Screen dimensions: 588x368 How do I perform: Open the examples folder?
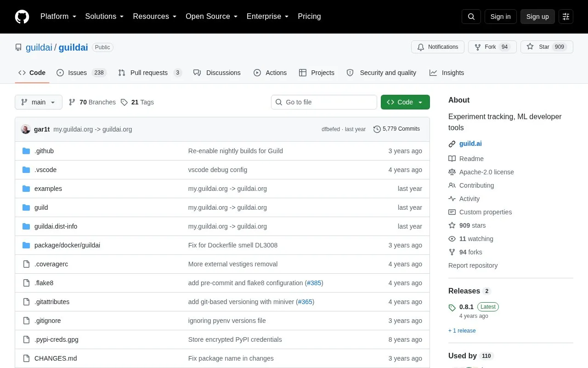pyautogui.click(x=48, y=189)
